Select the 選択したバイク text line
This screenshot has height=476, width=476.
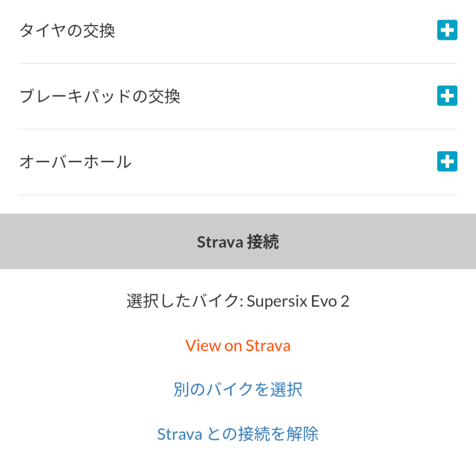pos(238,301)
